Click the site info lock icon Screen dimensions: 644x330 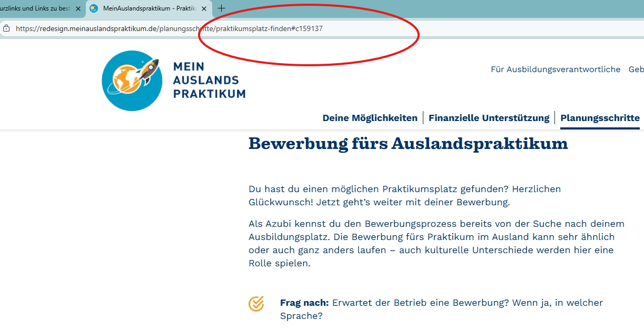[6, 28]
